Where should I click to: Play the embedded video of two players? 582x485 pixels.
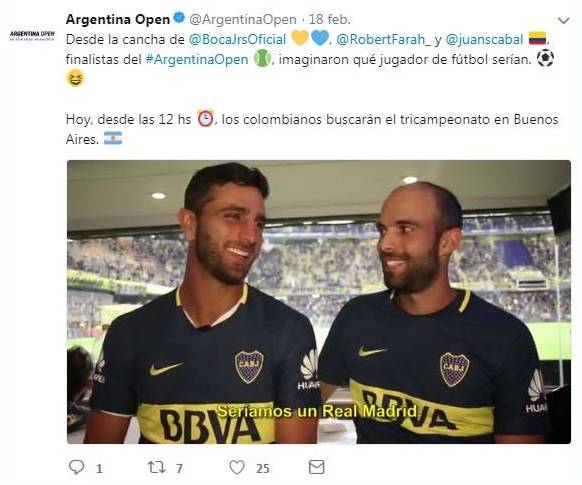(x=319, y=302)
